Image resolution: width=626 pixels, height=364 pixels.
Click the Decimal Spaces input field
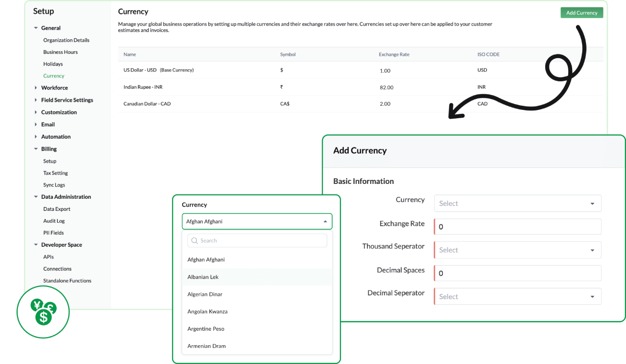point(517,273)
